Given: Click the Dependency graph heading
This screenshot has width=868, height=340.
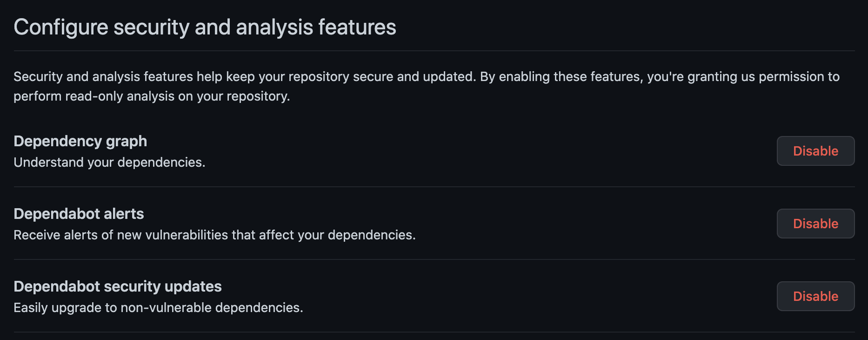Looking at the screenshot, I should 80,141.
